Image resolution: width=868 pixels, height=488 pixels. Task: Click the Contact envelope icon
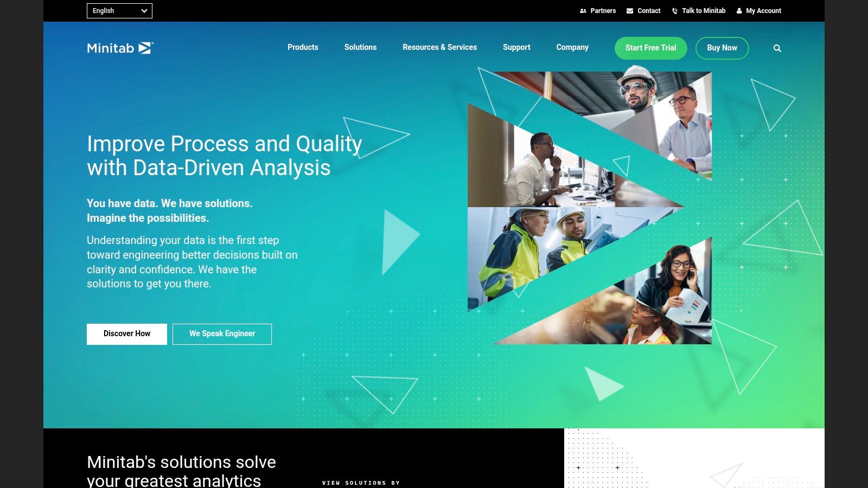tap(630, 11)
